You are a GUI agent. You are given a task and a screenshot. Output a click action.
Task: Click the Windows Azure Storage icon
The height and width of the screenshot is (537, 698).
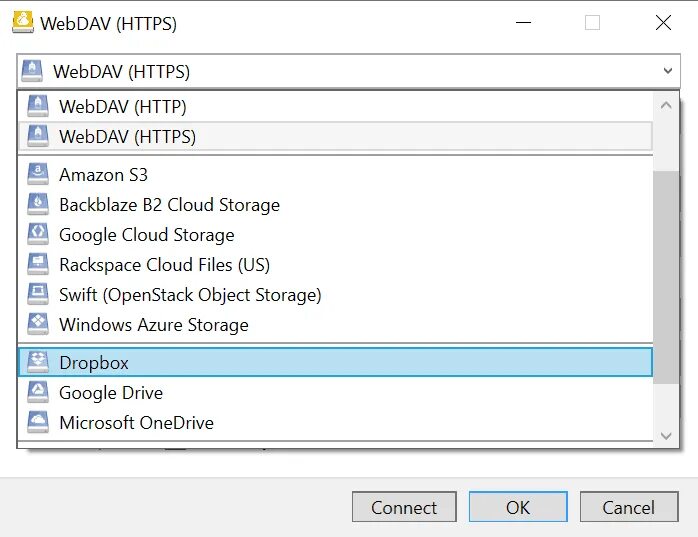click(x=38, y=324)
